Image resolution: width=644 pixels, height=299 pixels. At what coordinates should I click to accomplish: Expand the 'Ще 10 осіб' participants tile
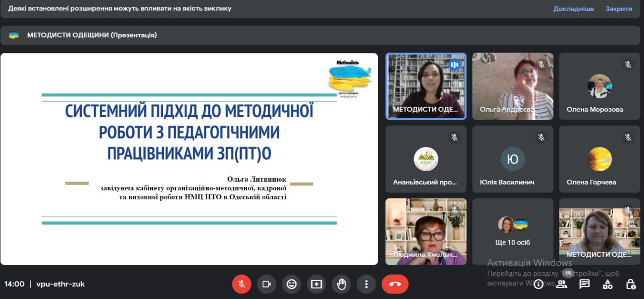pos(513,232)
